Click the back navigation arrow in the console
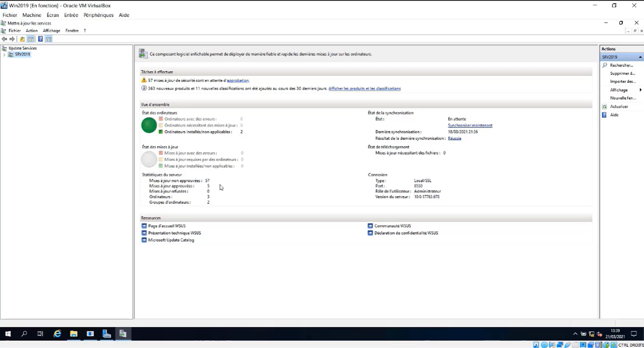Image resolution: width=644 pixels, height=348 pixels. click(5, 39)
